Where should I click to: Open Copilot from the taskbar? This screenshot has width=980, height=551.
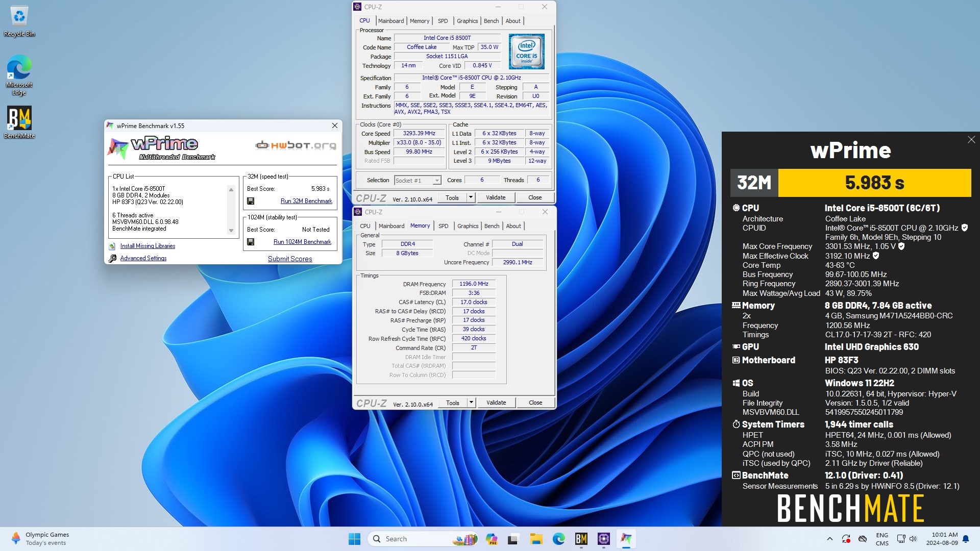pos(492,539)
